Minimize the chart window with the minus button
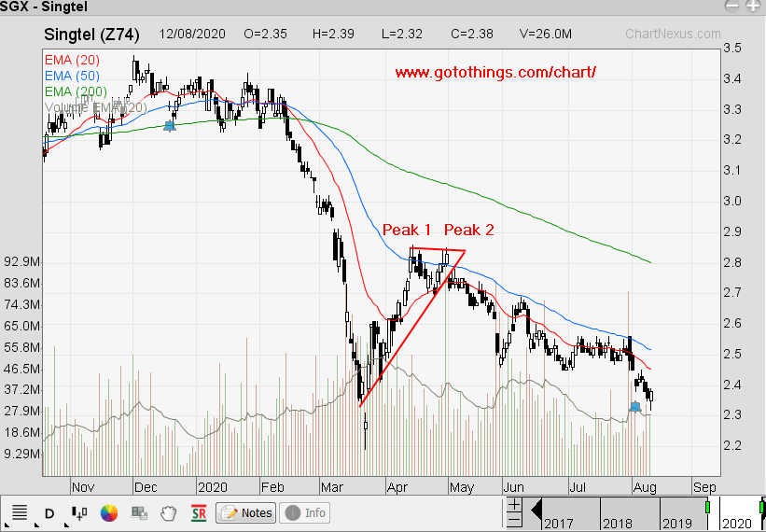766x532 pixels. click(x=731, y=7)
